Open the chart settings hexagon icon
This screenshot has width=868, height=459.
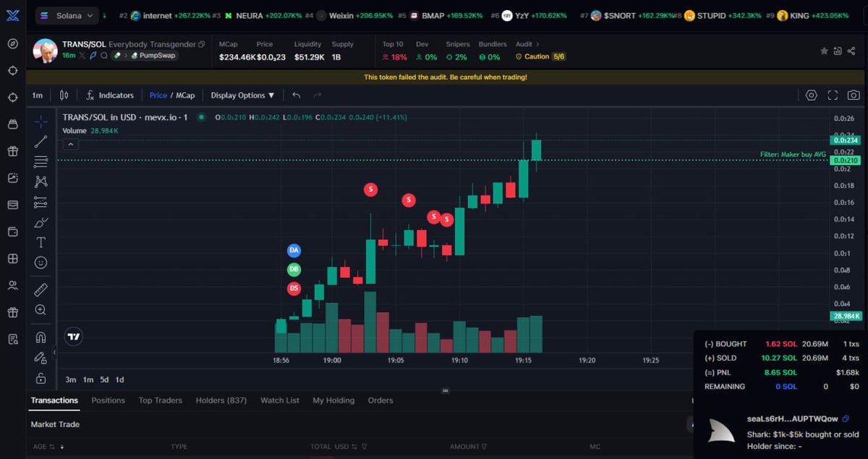coord(811,95)
